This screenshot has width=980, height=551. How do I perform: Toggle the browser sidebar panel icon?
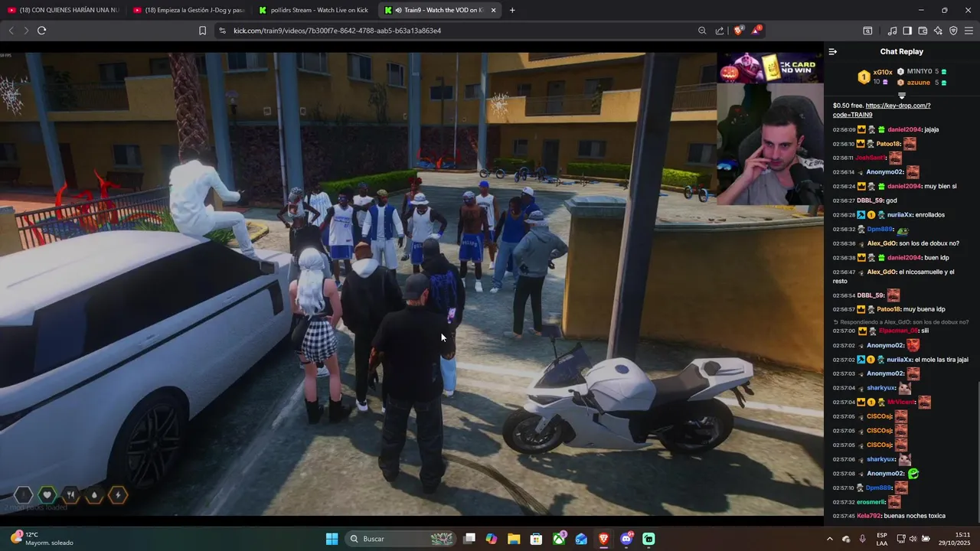coord(907,31)
